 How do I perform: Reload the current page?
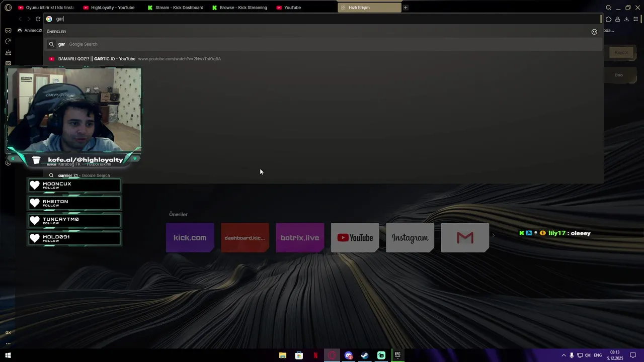[x=38, y=19]
